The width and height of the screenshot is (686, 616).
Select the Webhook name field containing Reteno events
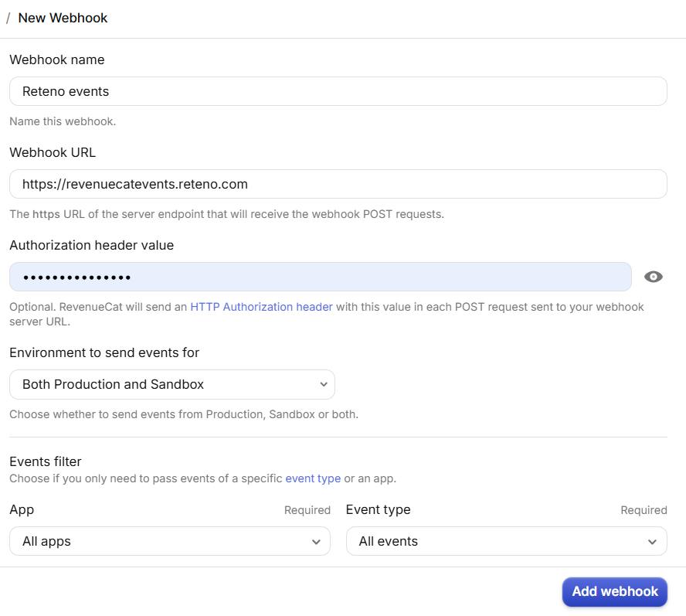(x=338, y=91)
